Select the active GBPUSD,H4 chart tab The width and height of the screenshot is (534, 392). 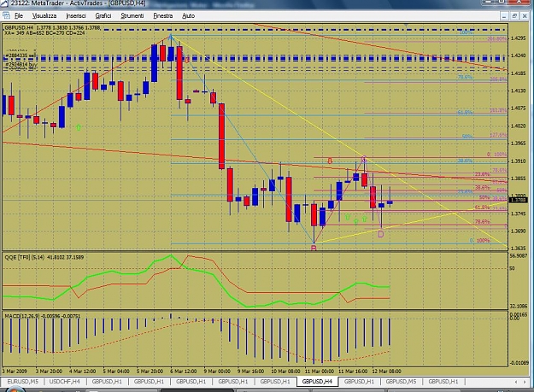(317, 382)
